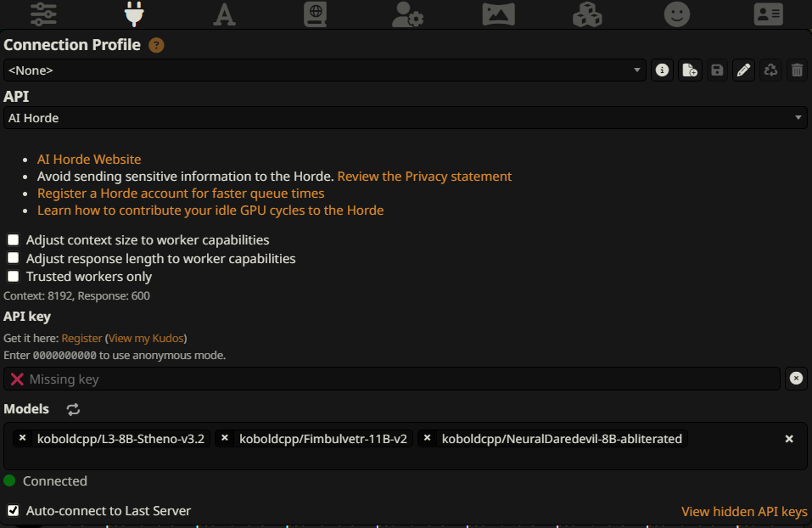
Task: Enable Adjust response length to worker capabilities
Action: pos(13,258)
